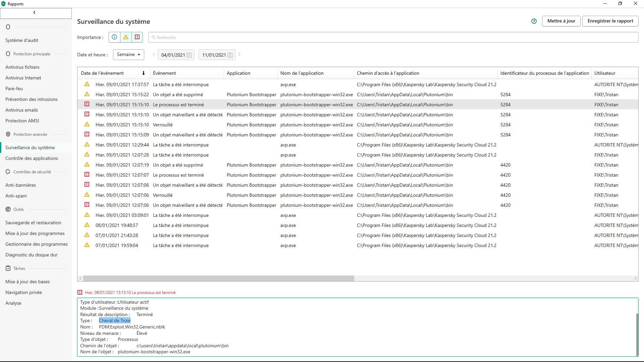Select warning icon of 12:29:44 event
The height and width of the screenshot is (362, 644).
pyautogui.click(x=87, y=144)
